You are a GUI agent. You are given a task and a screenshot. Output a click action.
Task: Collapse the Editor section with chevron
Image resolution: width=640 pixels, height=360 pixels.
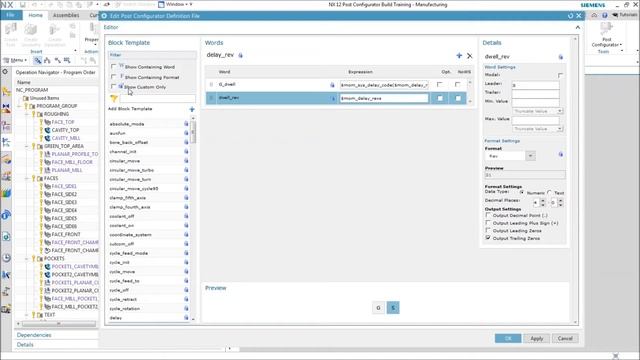point(578,27)
